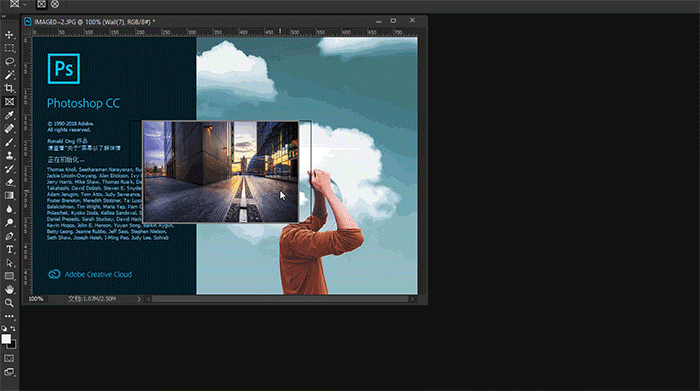This screenshot has width=700, height=391.
Task: Click the IMAGE0~2.JPG document title
Action: pyautogui.click(x=94, y=21)
